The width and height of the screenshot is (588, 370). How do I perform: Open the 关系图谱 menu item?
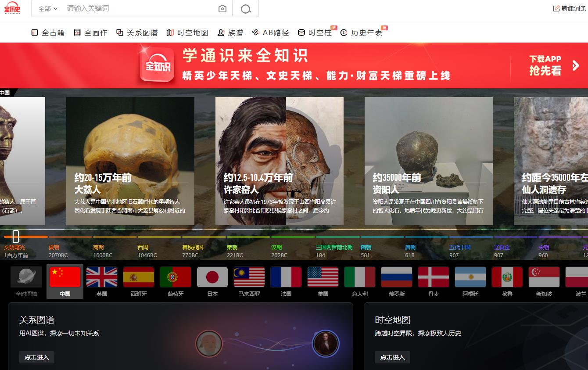pos(137,32)
